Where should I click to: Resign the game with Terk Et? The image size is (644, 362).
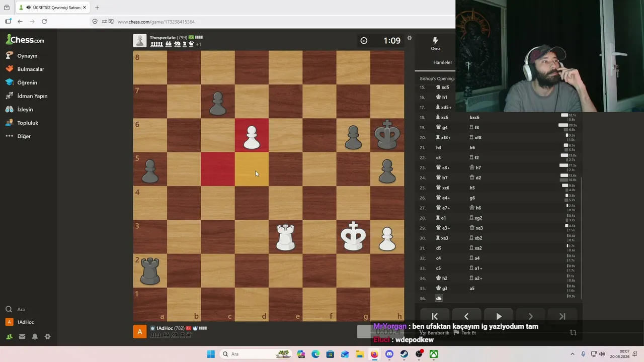(465, 333)
